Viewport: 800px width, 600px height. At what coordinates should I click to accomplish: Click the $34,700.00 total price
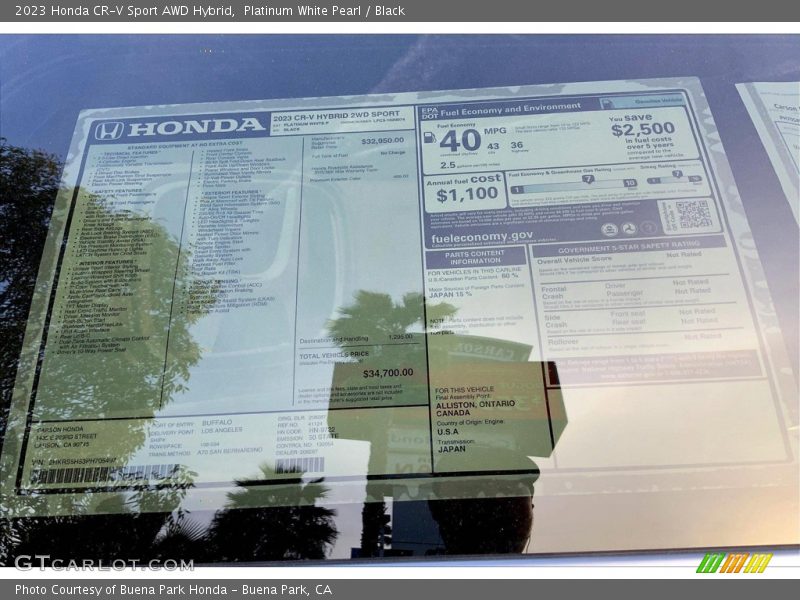[x=388, y=373]
